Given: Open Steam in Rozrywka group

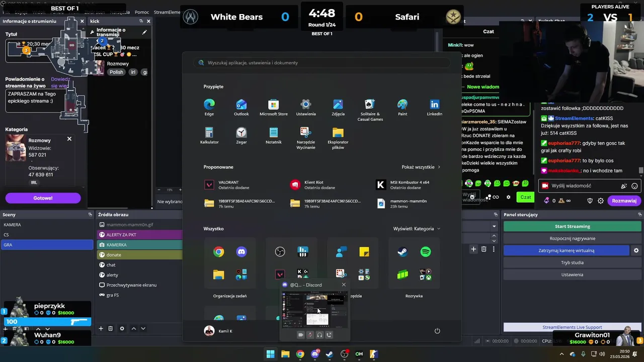Looking at the screenshot, I should 403,252.
